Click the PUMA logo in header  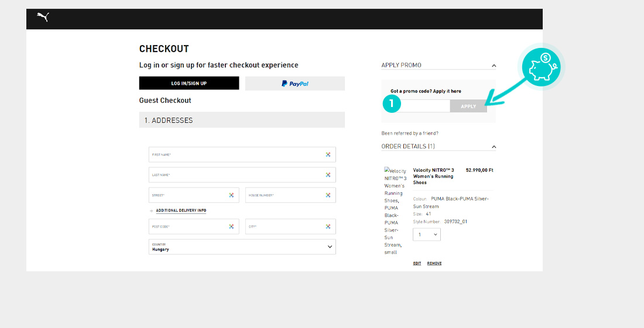click(x=43, y=17)
